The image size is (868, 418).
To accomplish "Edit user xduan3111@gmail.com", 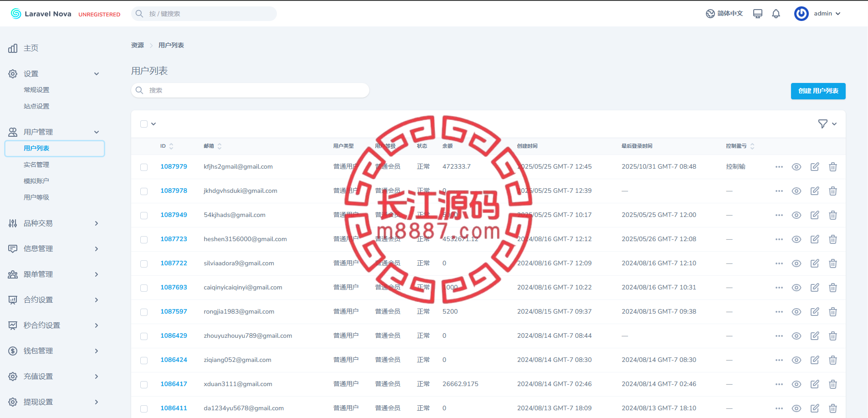I will pos(815,384).
